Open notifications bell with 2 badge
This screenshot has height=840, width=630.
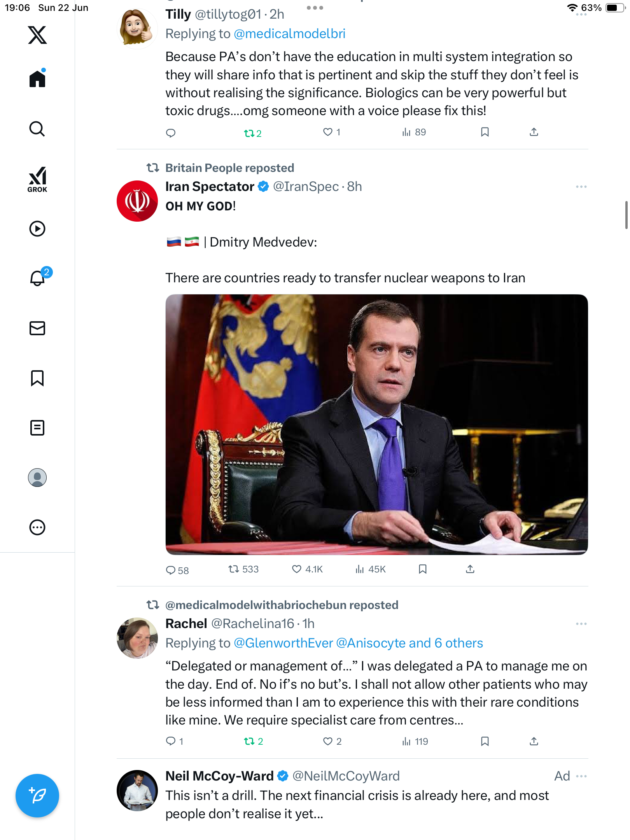pos(38,278)
